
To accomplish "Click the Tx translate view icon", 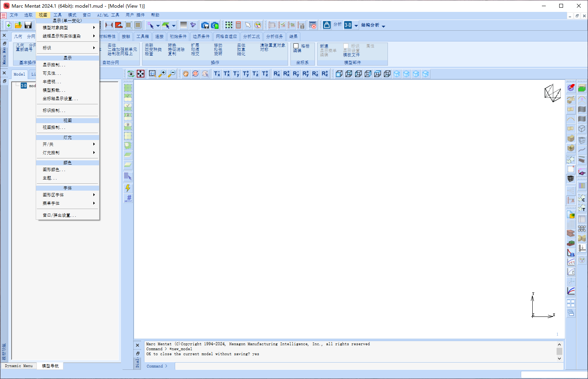I will (x=217, y=74).
